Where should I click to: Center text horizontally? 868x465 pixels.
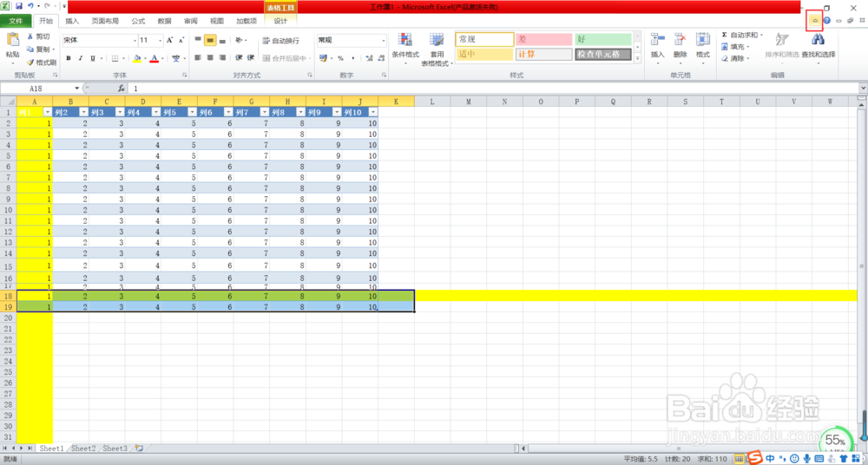point(210,58)
